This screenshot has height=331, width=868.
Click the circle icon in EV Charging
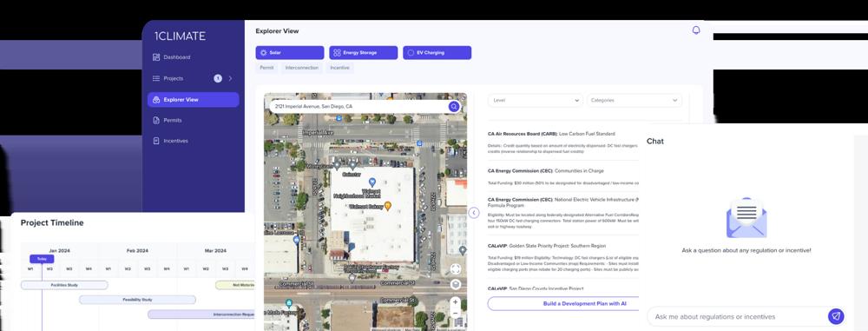pos(411,53)
